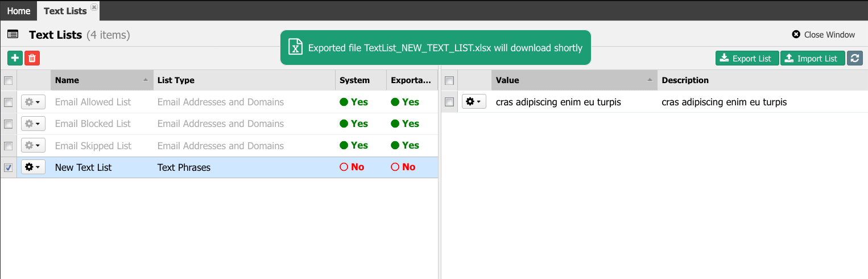
Task: Toggle select-all checkbox in Value table header
Action: (449, 80)
